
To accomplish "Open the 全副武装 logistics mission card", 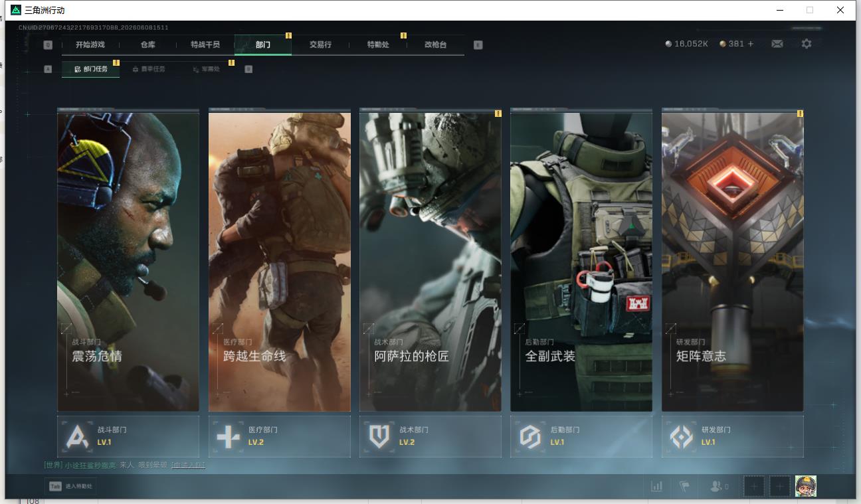I will tap(581, 262).
